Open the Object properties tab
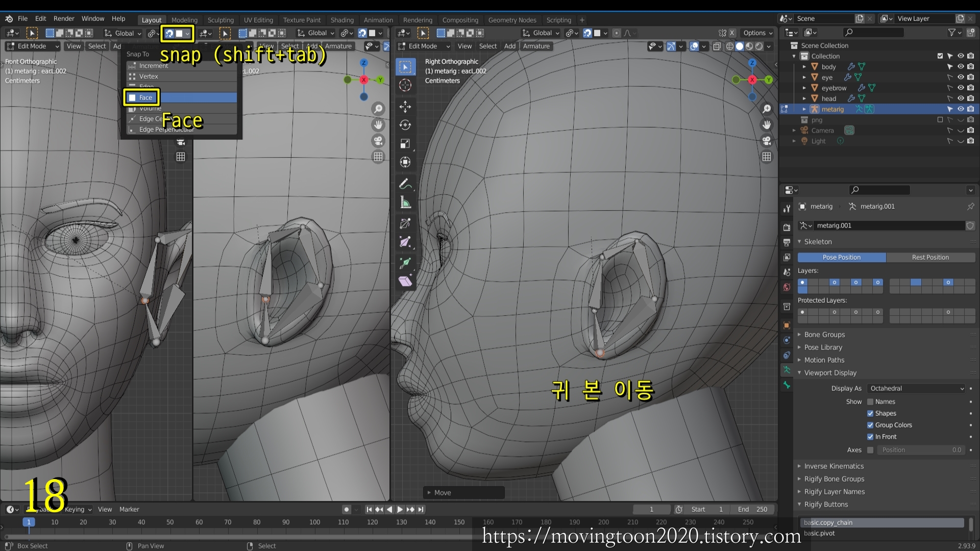The image size is (980, 551). (x=787, y=325)
